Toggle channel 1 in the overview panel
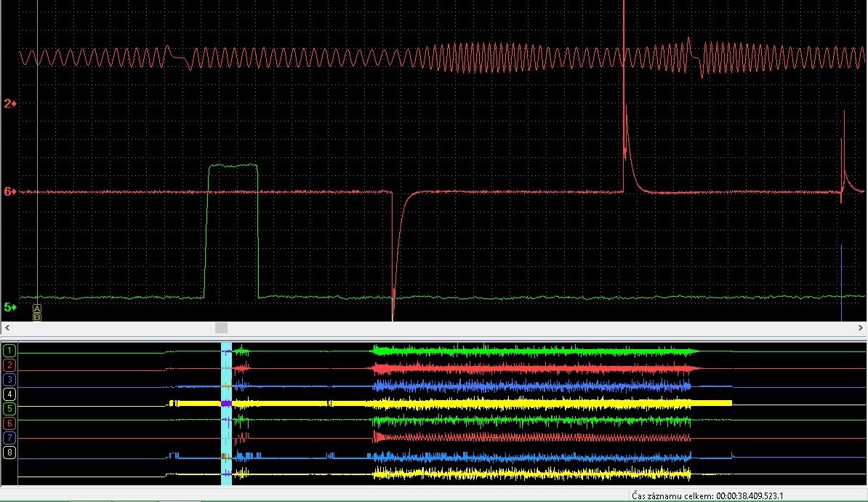 (x=9, y=351)
